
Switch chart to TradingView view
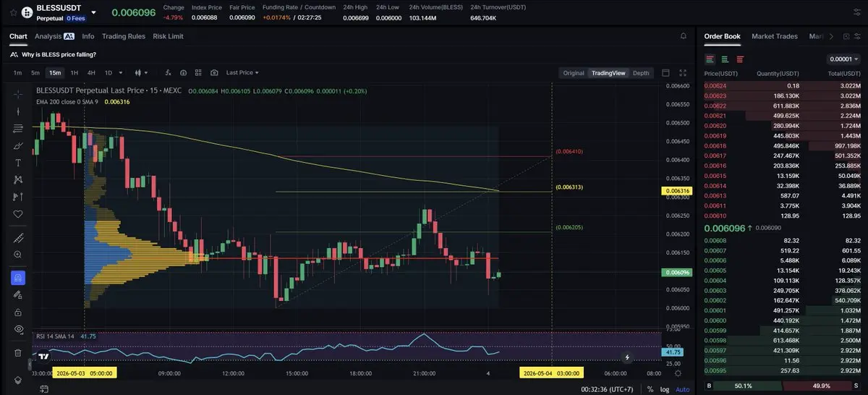pos(608,72)
